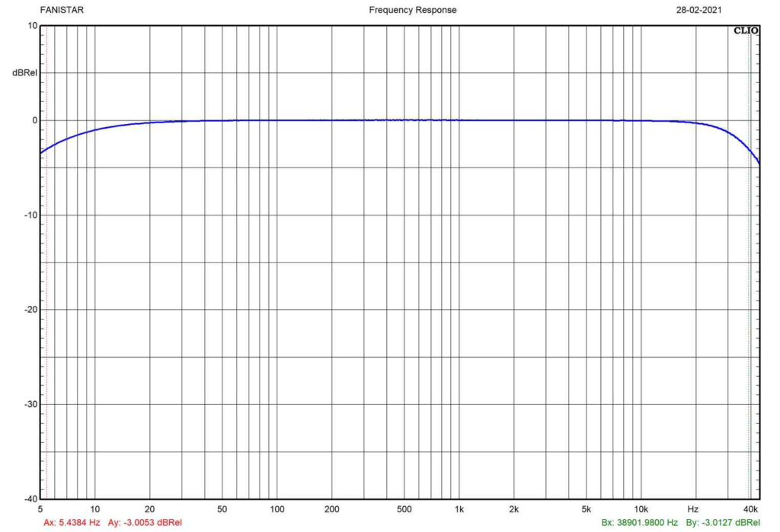Click the Hz unit label on frequency axis

click(693, 509)
